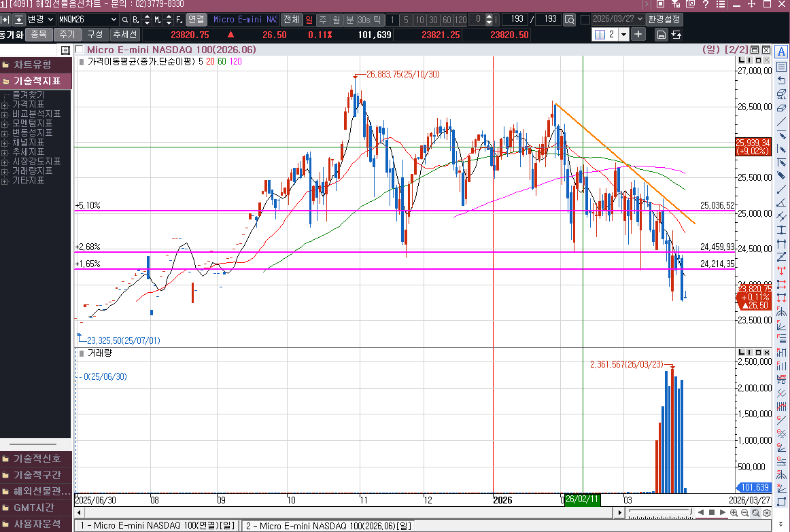Open the MNQM26 symbol dropdown
Viewport: 790px width, 532px height.
tap(112, 20)
